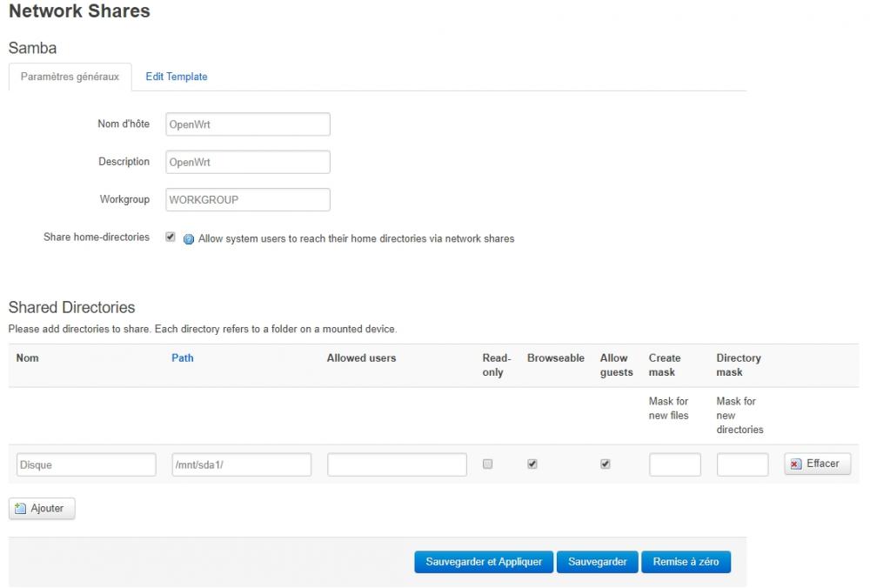
Task: Uncheck Browseable for the Disque share
Action: 532,464
